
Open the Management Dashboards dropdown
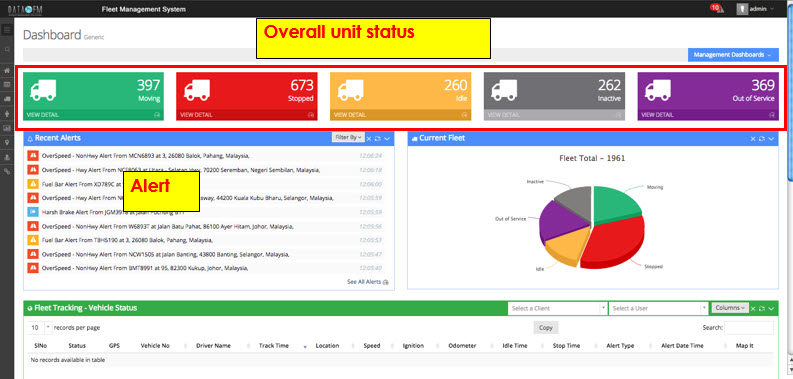click(x=733, y=55)
